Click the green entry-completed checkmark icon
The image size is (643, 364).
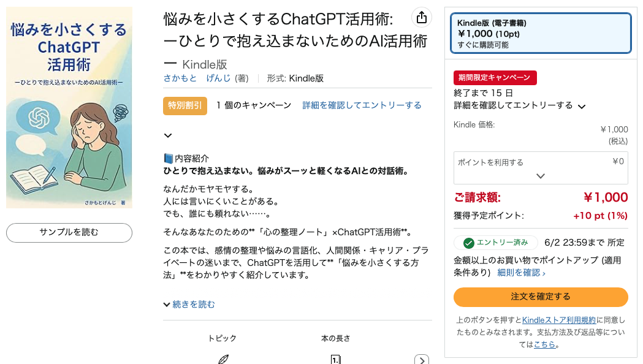(469, 243)
